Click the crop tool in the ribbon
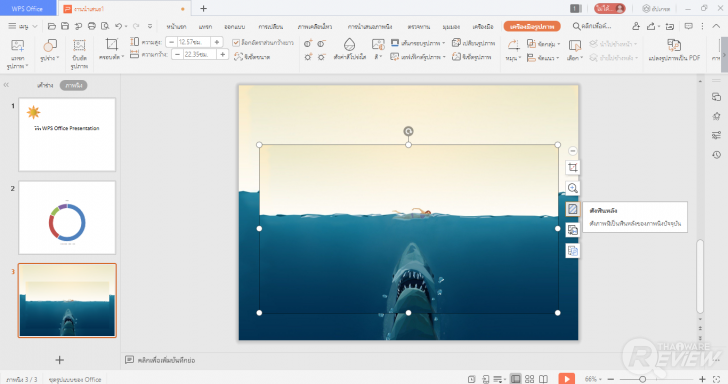The width and height of the screenshot is (728, 384). 111,45
